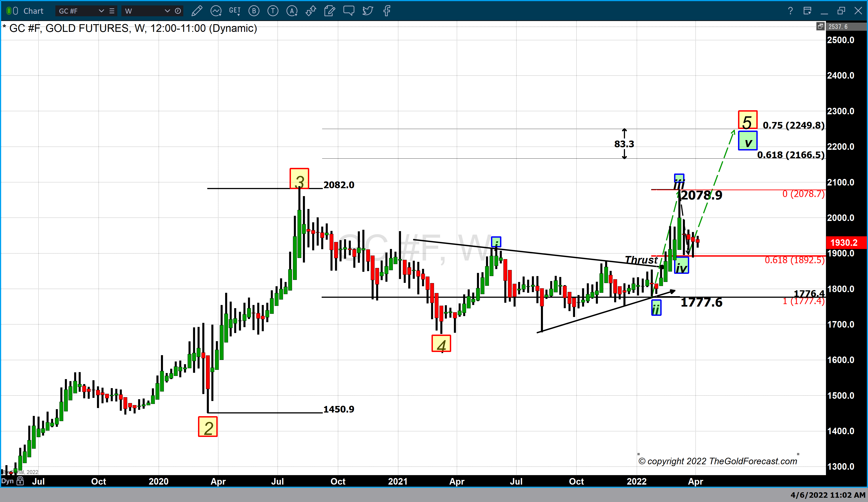Screen dimensions: 868x502
Task: Open the note edit icon
Action: (x=330, y=11)
